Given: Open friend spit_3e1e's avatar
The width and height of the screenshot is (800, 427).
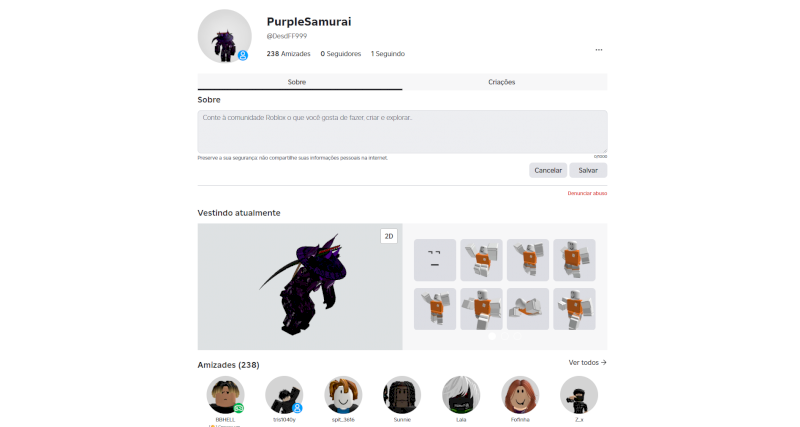Looking at the screenshot, I should [343, 395].
